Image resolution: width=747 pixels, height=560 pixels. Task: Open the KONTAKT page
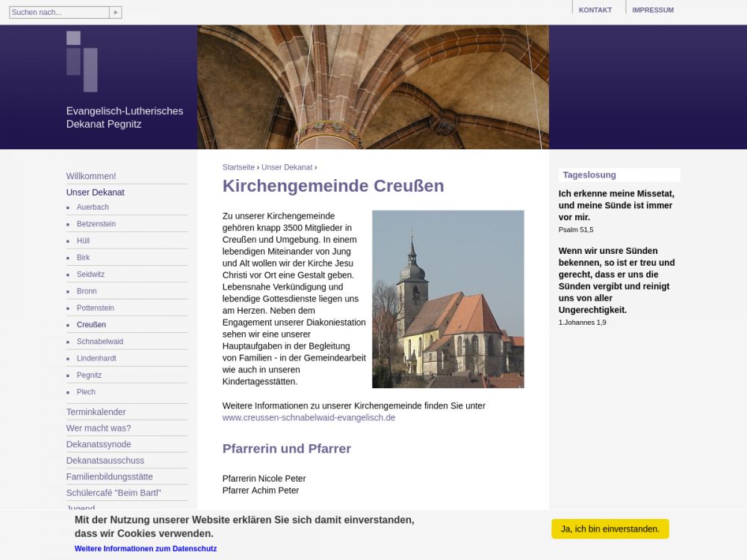(595, 10)
